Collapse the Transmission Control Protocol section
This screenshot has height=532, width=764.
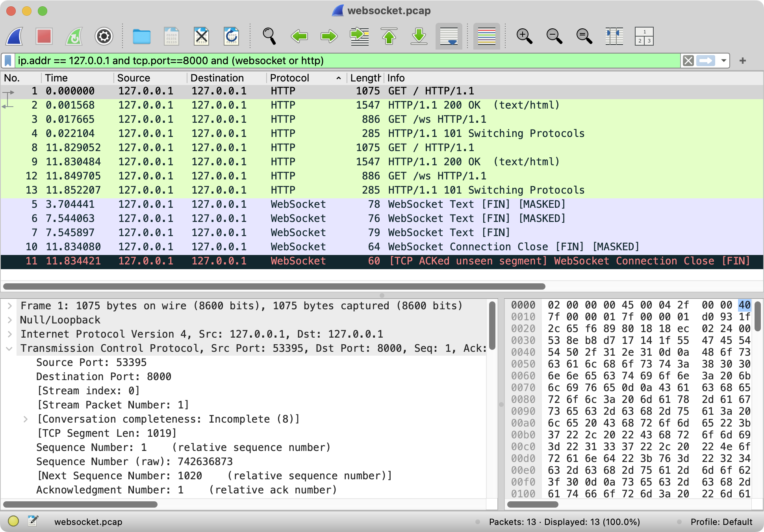10,348
